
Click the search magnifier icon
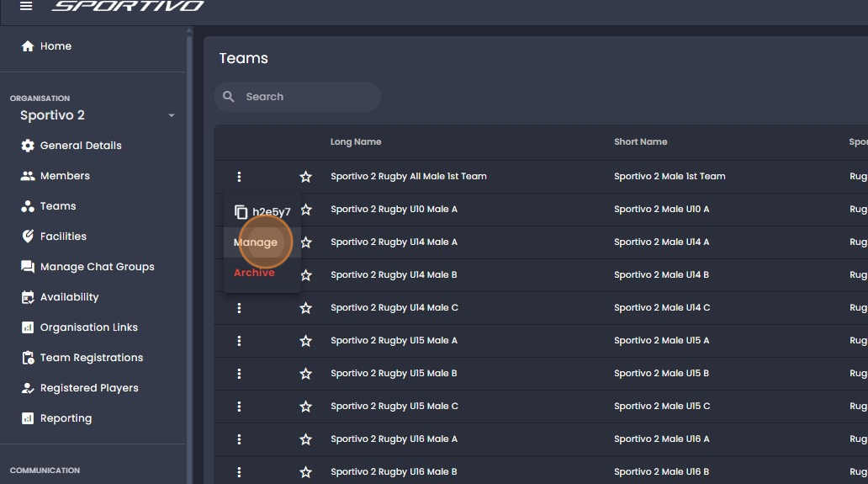click(x=229, y=96)
